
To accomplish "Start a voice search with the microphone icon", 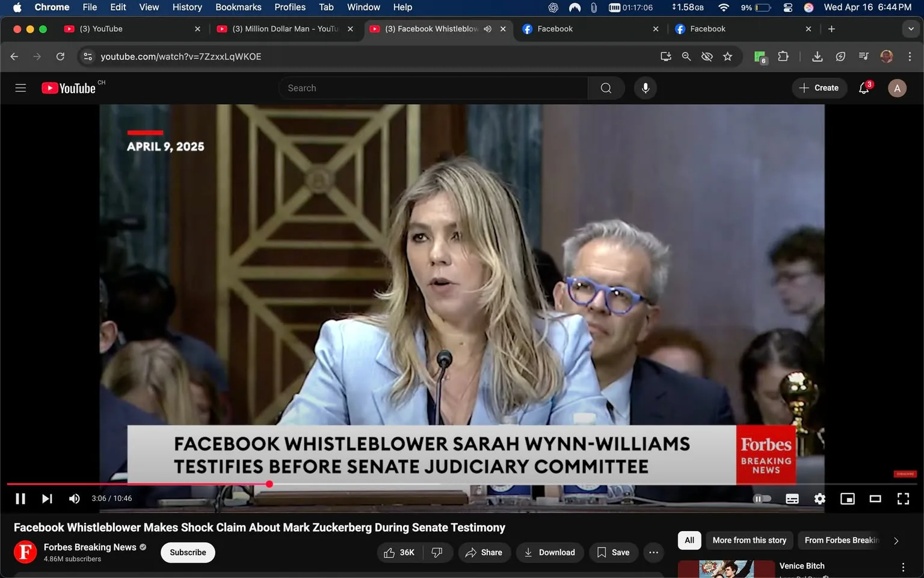I will click(645, 88).
